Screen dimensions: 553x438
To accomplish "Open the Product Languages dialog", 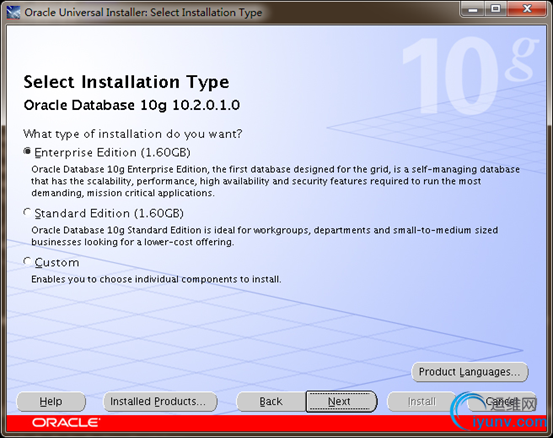I will pos(469,372).
